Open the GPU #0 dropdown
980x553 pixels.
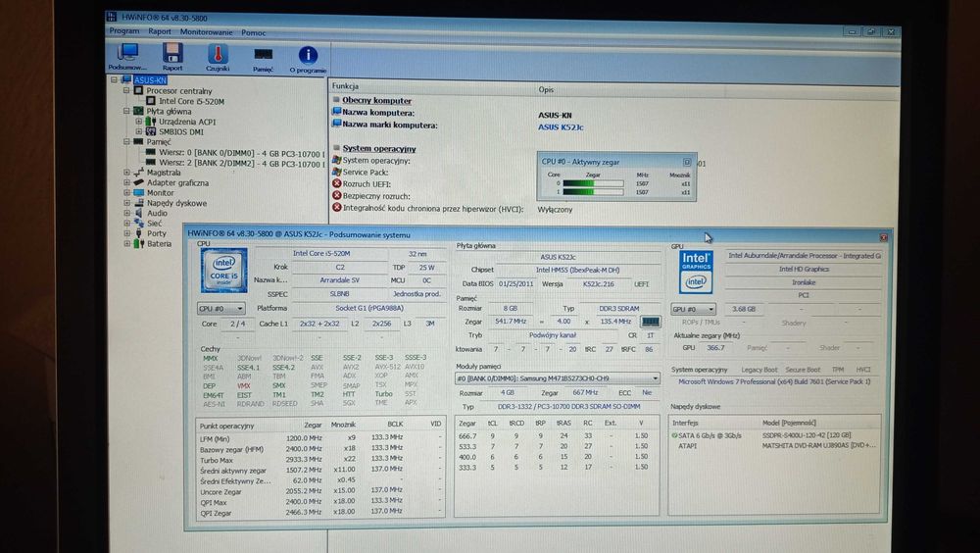(x=693, y=309)
